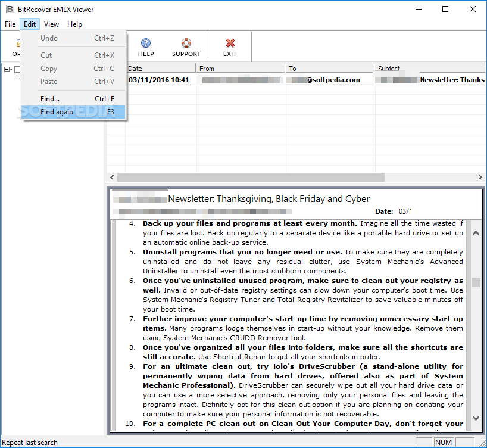The image size is (487, 448).
Task: Open the Help menu
Action: pos(74,24)
